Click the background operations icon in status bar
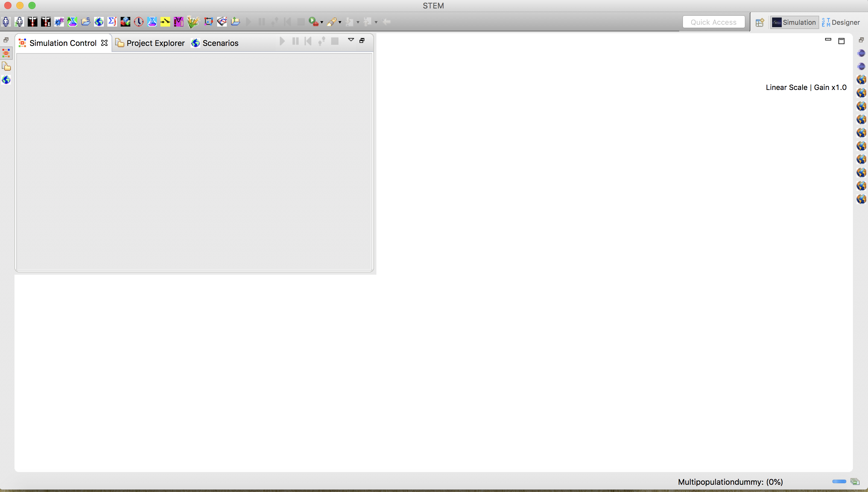 tap(854, 482)
